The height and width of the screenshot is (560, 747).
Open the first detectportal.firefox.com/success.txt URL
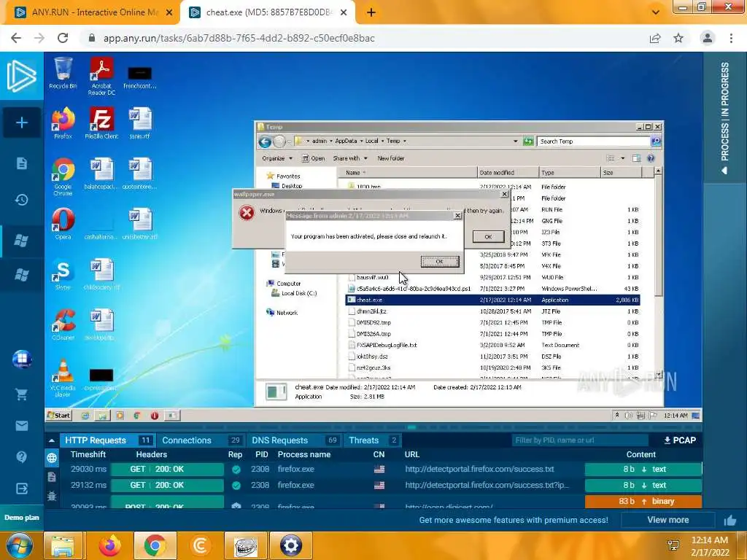(479, 469)
